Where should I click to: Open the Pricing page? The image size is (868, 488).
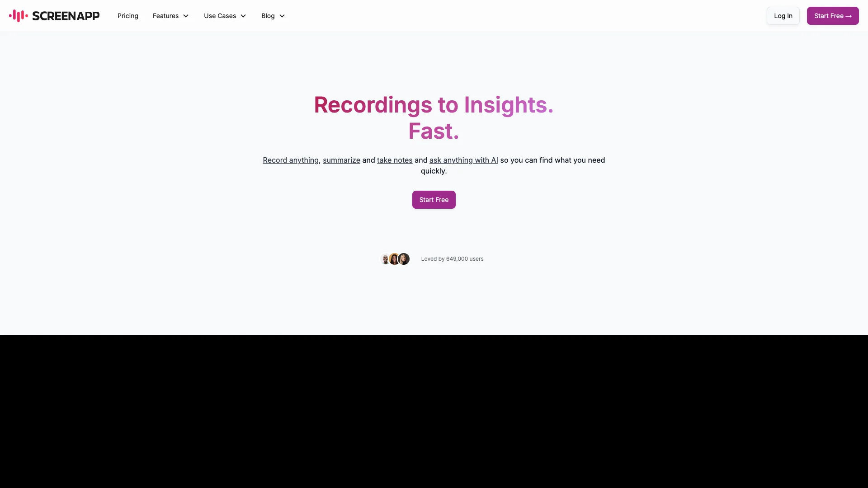(127, 15)
